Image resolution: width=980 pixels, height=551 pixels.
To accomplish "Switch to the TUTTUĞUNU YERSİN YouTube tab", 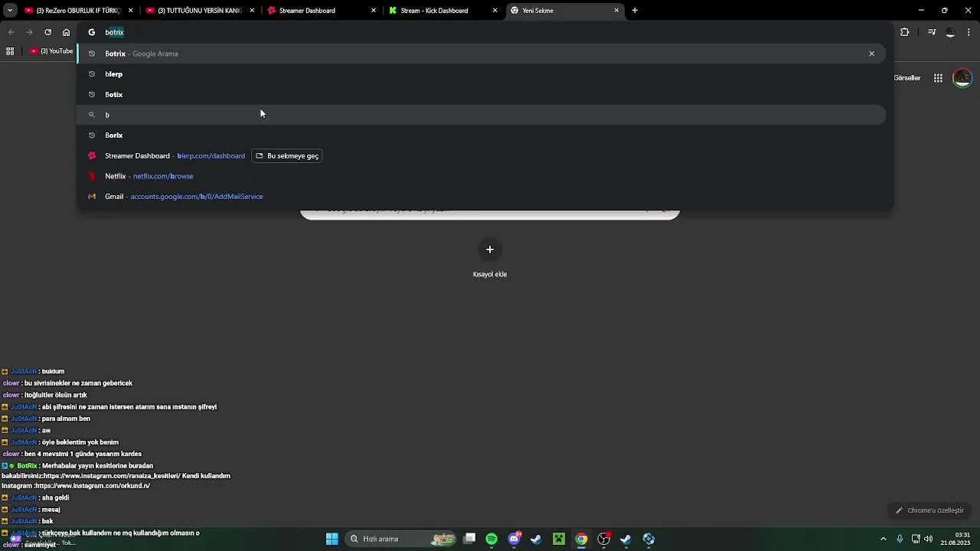I will pyautogui.click(x=201, y=11).
